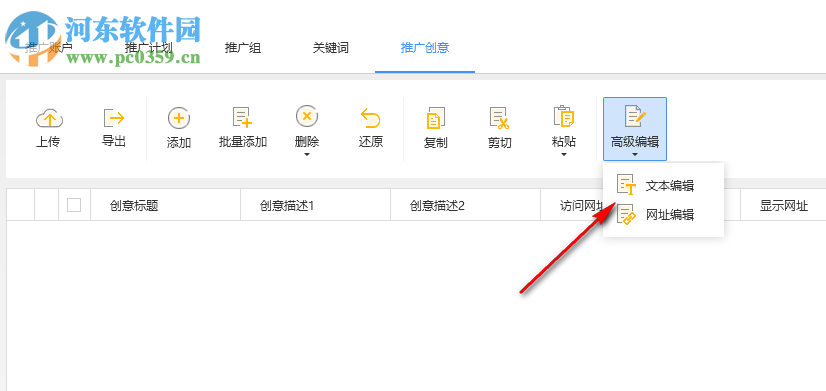Click the Restore (还原) undo icon

click(x=370, y=118)
